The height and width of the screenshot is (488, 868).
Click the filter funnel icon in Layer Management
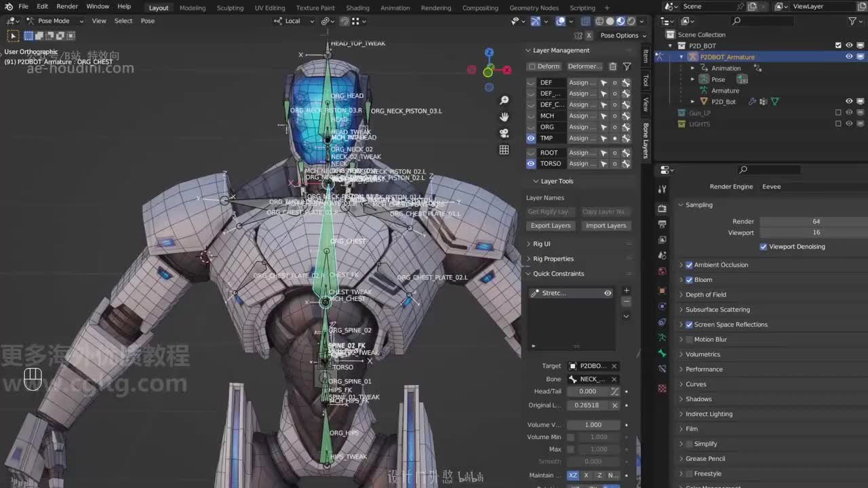627,66
